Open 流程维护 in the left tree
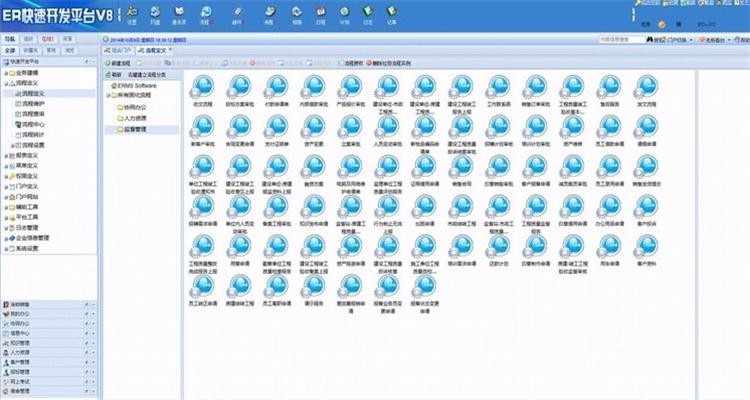The width and height of the screenshot is (750, 400). click(33, 104)
